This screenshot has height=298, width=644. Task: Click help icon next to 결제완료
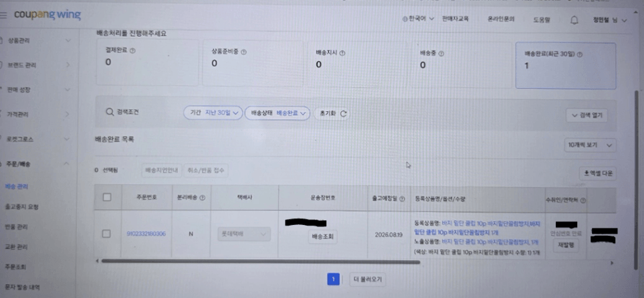132,52
